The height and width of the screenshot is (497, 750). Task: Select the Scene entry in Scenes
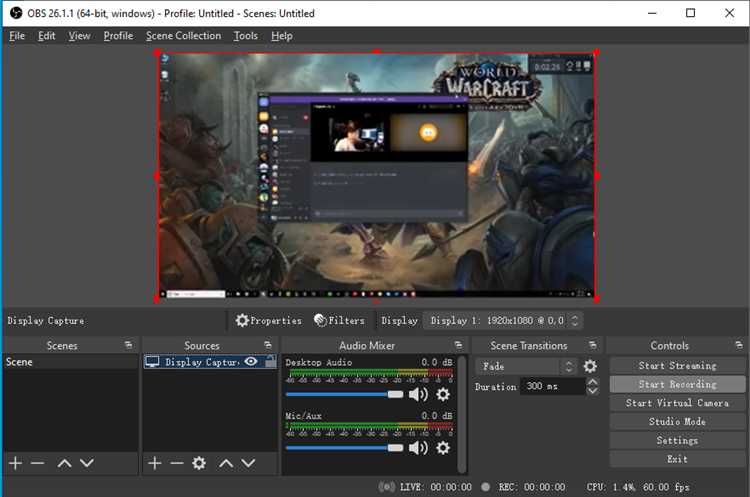71,362
